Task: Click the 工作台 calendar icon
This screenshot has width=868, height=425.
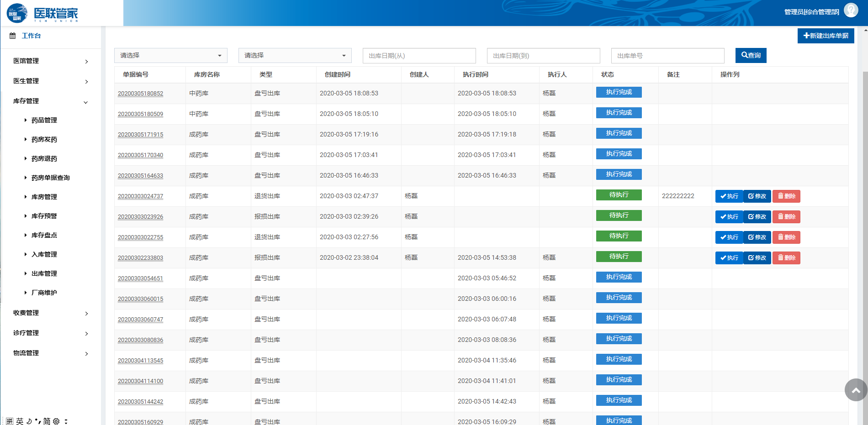Action: click(13, 36)
